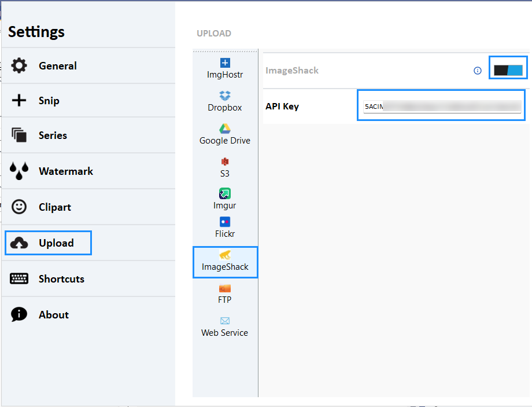Click the About info bubble icon

pyautogui.click(x=19, y=314)
